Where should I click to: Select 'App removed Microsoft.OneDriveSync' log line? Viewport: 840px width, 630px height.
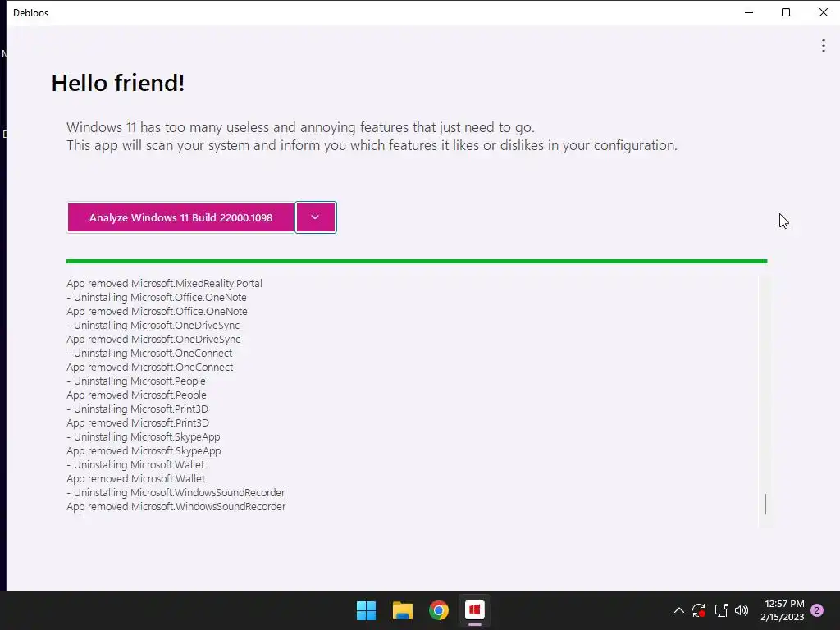tap(153, 339)
